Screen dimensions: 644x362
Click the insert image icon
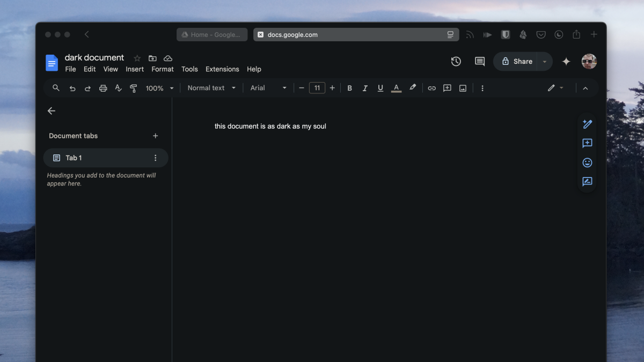click(463, 88)
